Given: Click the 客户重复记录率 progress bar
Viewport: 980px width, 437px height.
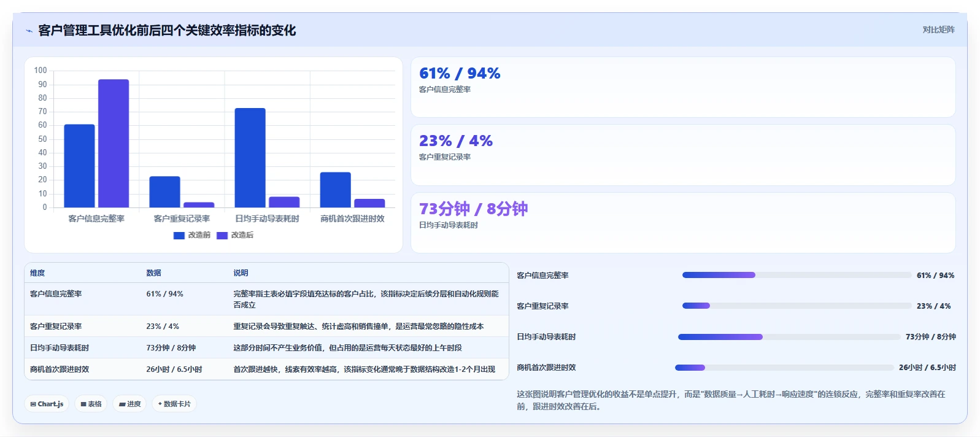Looking at the screenshot, I should 797,306.
